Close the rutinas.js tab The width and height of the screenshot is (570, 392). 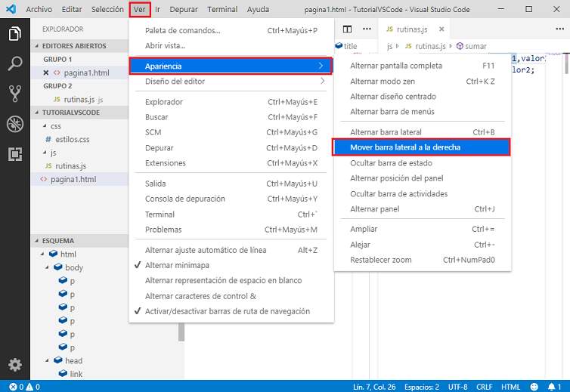(x=441, y=29)
